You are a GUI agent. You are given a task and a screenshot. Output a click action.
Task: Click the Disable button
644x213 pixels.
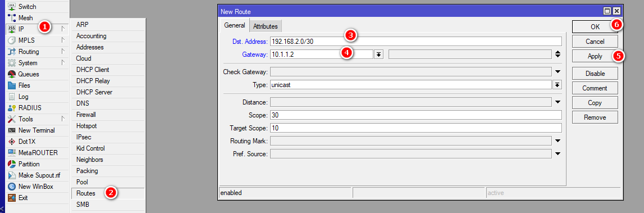pos(595,74)
